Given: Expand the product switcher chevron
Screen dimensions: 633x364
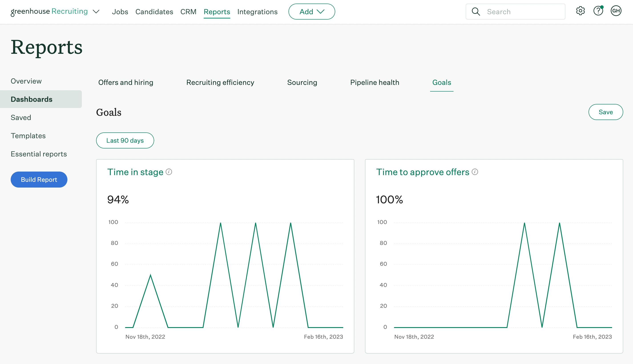Looking at the screenshot, I should (x=96, y=12).
